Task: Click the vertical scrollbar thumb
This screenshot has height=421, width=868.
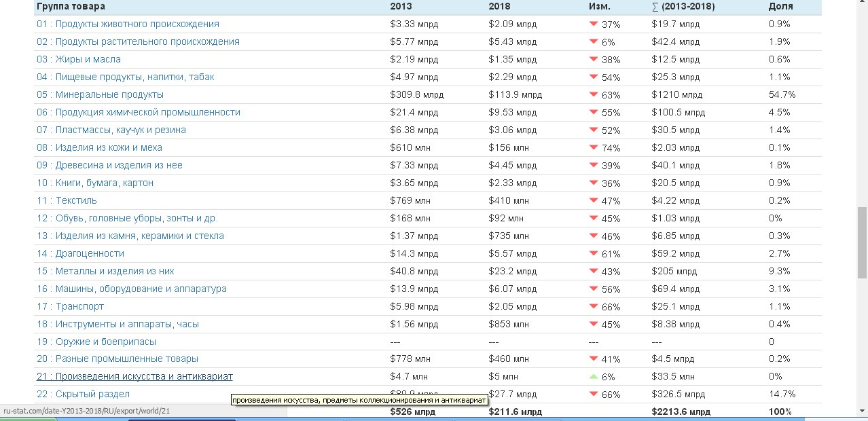Action: pyautogui.click(x=862, y=242)
